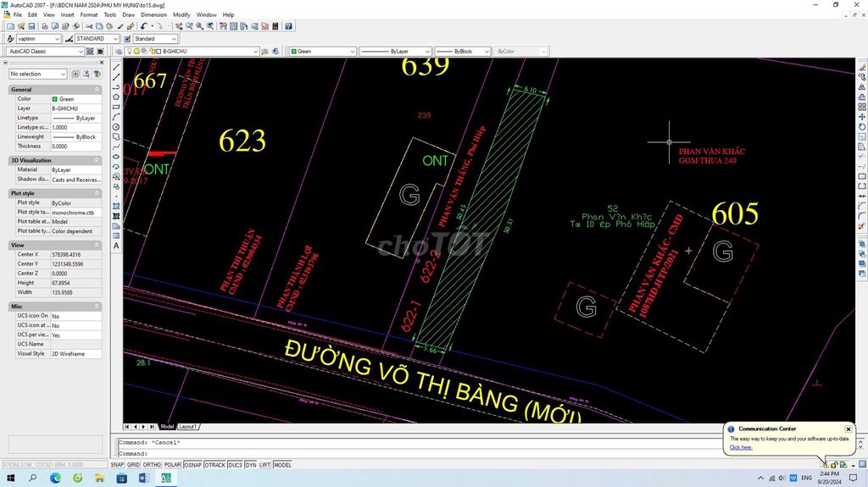This screenshot has height=487, width=868.
Task: Click the 'Click here' link in Communication Center
Action: click(x=741, y=447)
